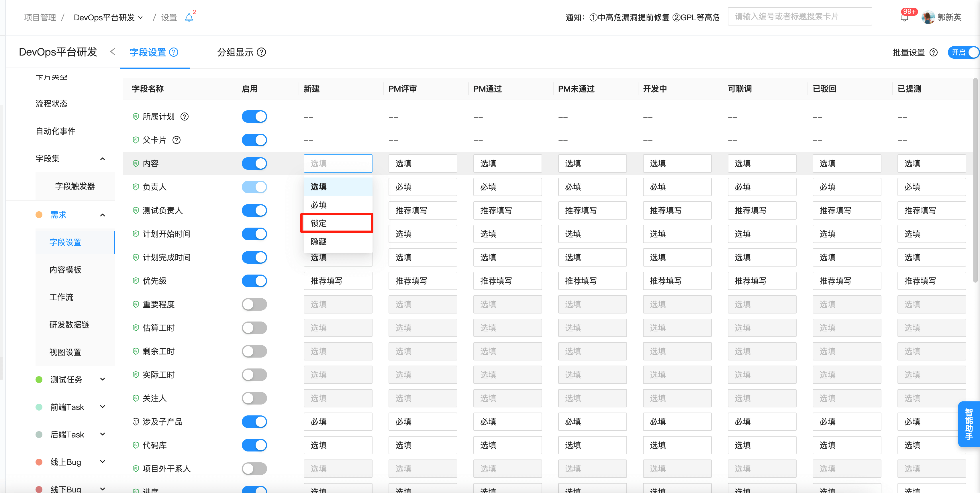Open the DevOps平台研发 project dropdown
The image size is (980, 493).
(x=140, y=17)
